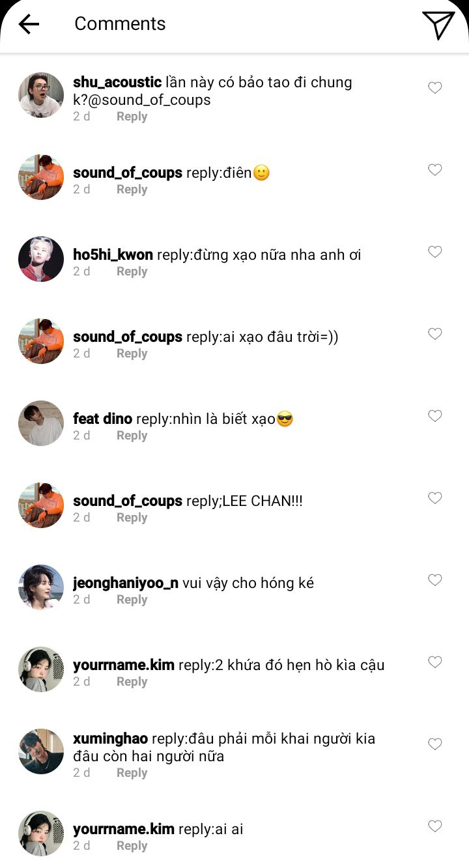Open jeonghaniyoo_n's profile avatar

coord(41,587)
